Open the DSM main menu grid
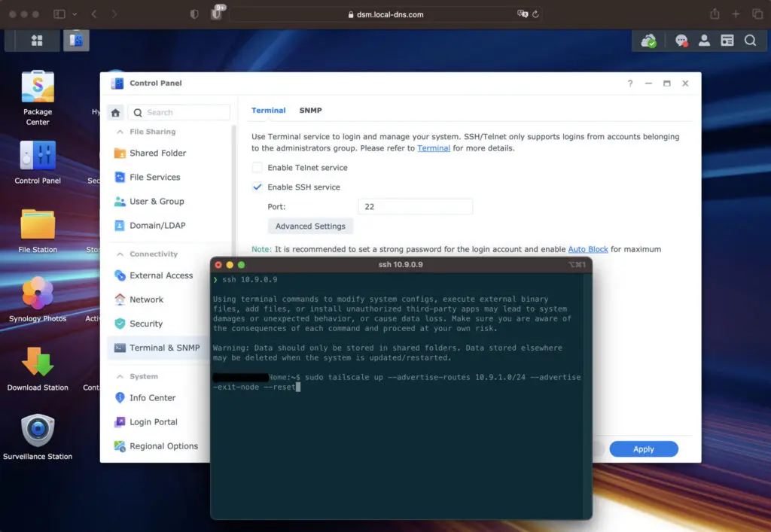 point(37,41)
